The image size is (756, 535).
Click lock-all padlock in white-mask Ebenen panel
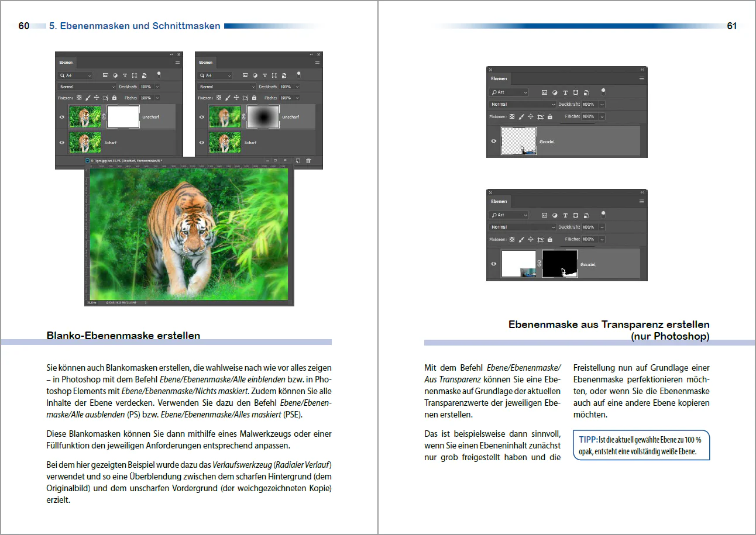pyautogui.click(x=114, y=98)
